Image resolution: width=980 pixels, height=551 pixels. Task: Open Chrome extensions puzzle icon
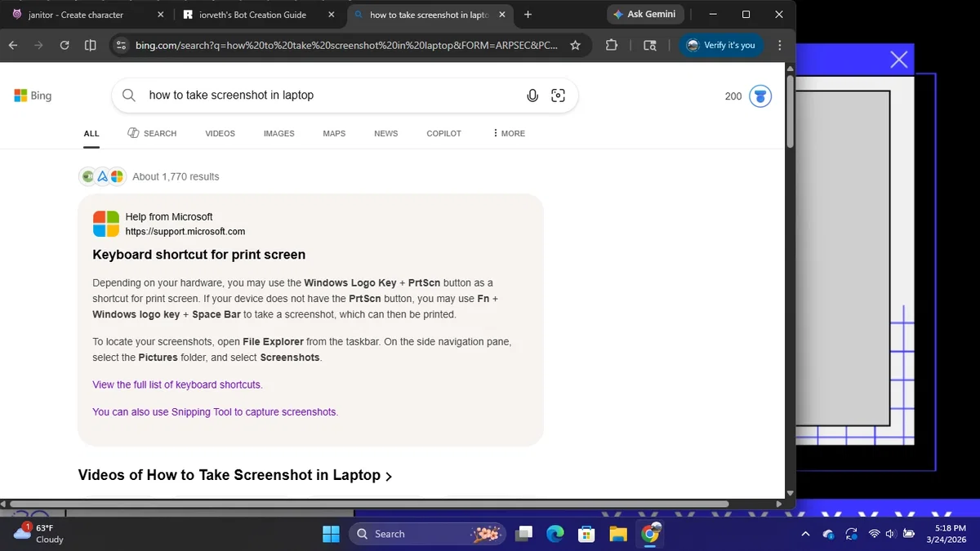click(x=611, y=46)
